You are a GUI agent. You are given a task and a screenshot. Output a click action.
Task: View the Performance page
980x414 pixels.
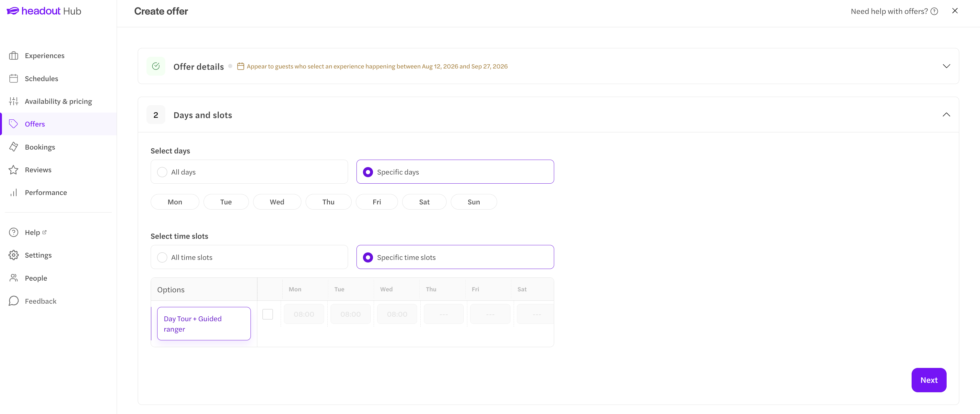(59, 192)
